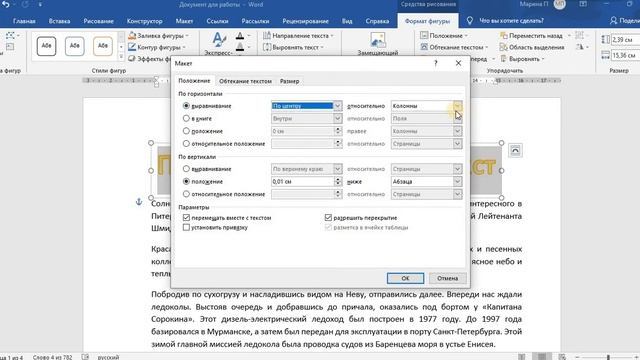Click language indicator русский in status bar
The height and width of the screenshot is (360, 640).
coord(108,357)
